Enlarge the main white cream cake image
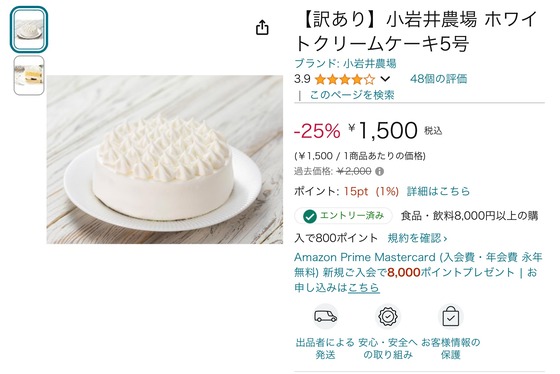This screenshot has height=374, width=560. 165,159
